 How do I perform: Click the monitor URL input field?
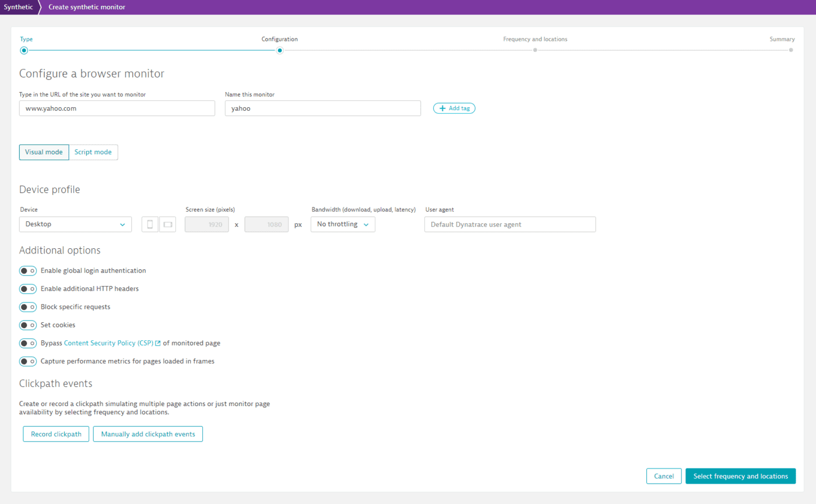117,108
